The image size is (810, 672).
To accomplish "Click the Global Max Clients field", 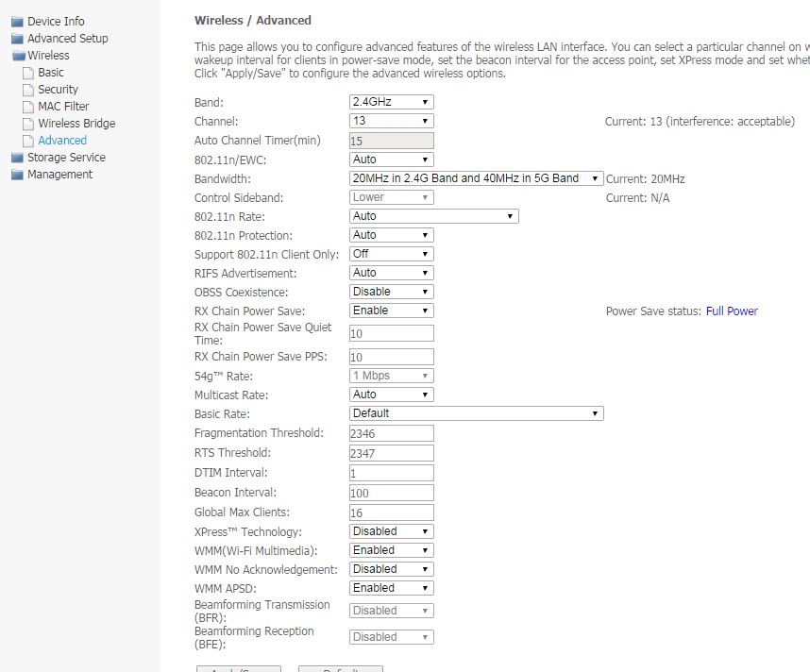I will click(392, 512).
